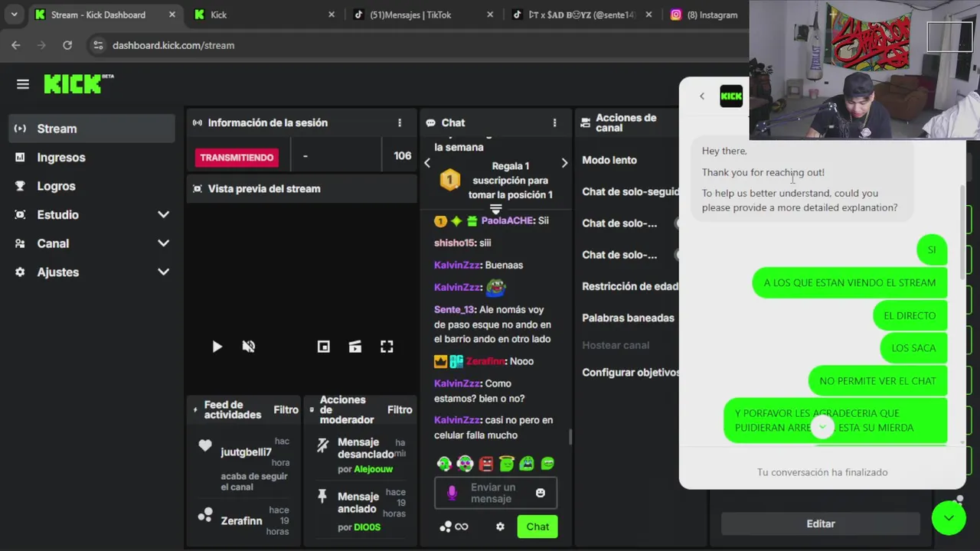Jump to latest messages in support chat
This screenshot has height=551, width=980.
(822, 427)
